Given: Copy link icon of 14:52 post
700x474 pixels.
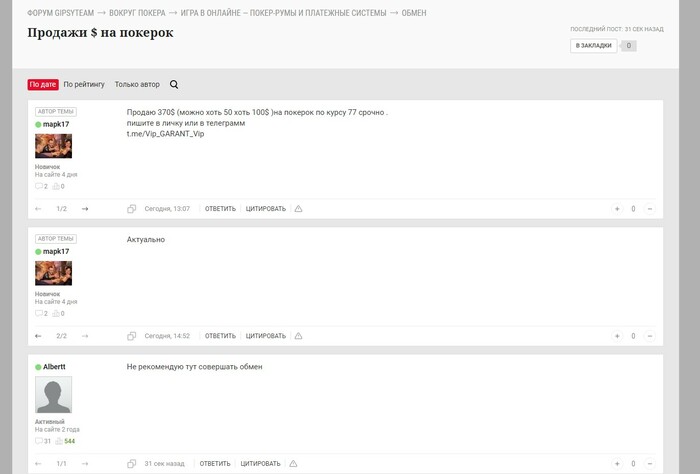Looking at the screenshot, I should tap(131, 336).
